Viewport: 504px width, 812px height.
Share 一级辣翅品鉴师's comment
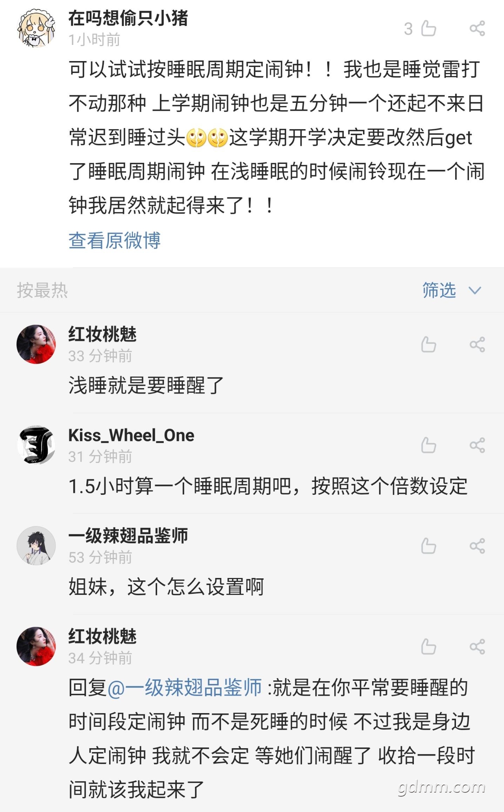(x=477, y=546)
